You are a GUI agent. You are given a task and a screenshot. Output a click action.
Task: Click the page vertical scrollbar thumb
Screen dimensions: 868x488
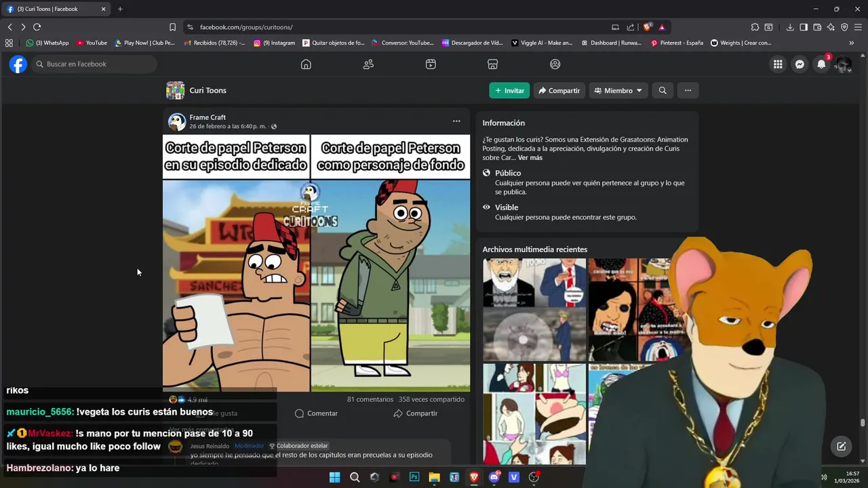tap(863, 422)
